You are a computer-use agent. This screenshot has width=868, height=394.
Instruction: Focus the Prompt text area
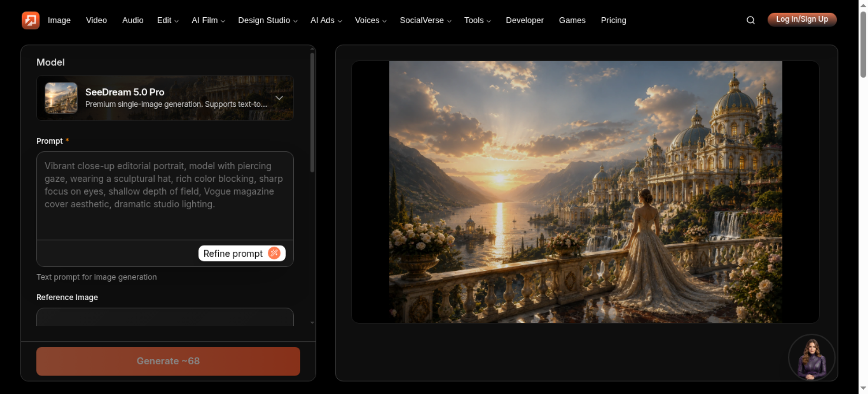pos(165,196)
